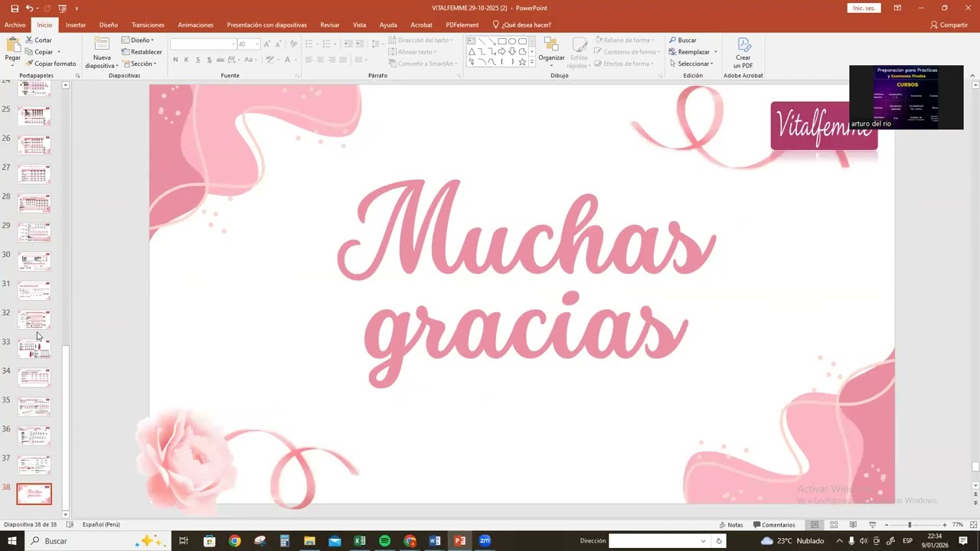Click the Español (Perú) language indicator

pos(102,525)
